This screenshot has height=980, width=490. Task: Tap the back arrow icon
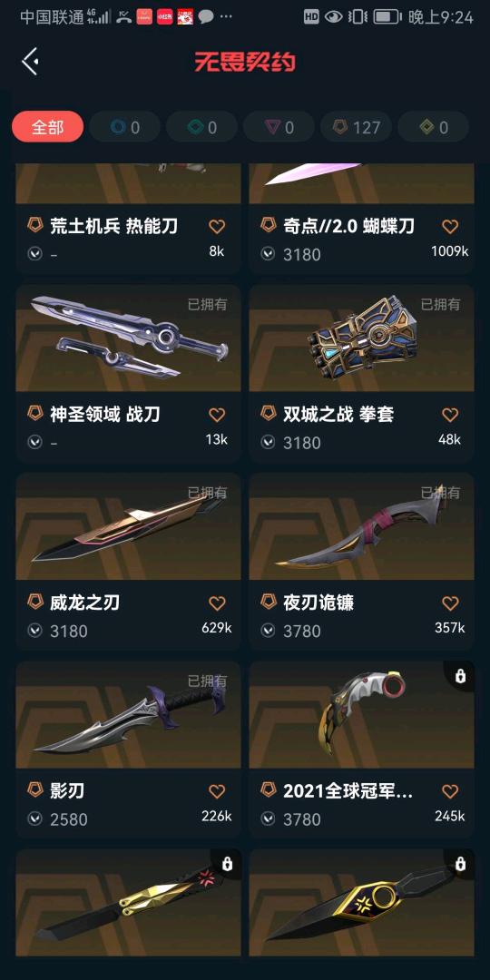(x=31, y=62)
